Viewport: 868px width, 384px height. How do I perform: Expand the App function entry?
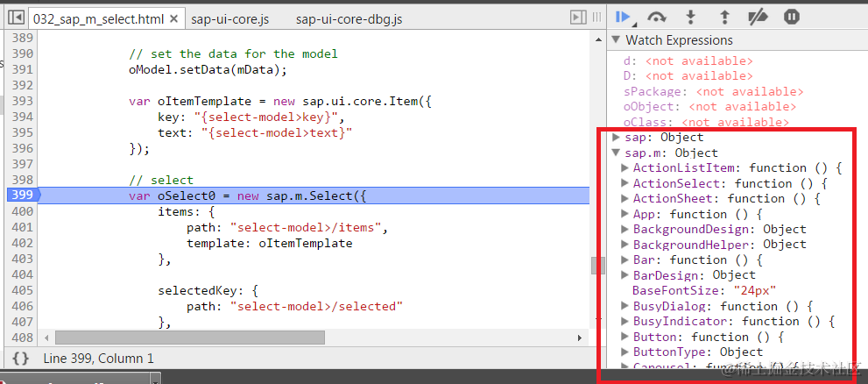(625, 213)
